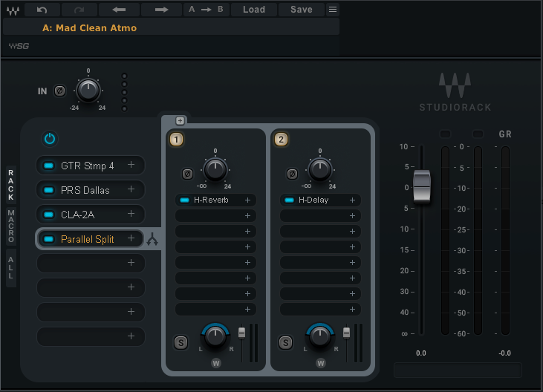The width and height of the screenshot is (543, 392).
Task: Undo the last action
Action: coord(42,10)
